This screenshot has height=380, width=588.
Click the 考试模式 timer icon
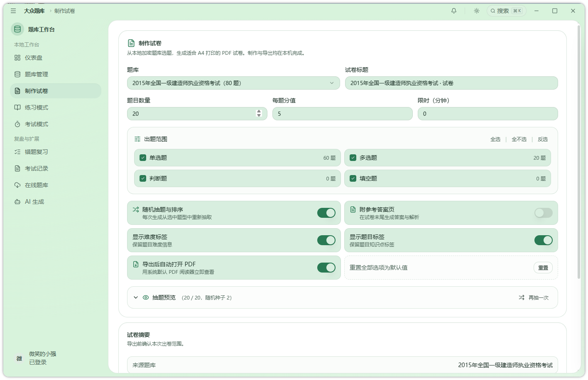tap(17, 124)
